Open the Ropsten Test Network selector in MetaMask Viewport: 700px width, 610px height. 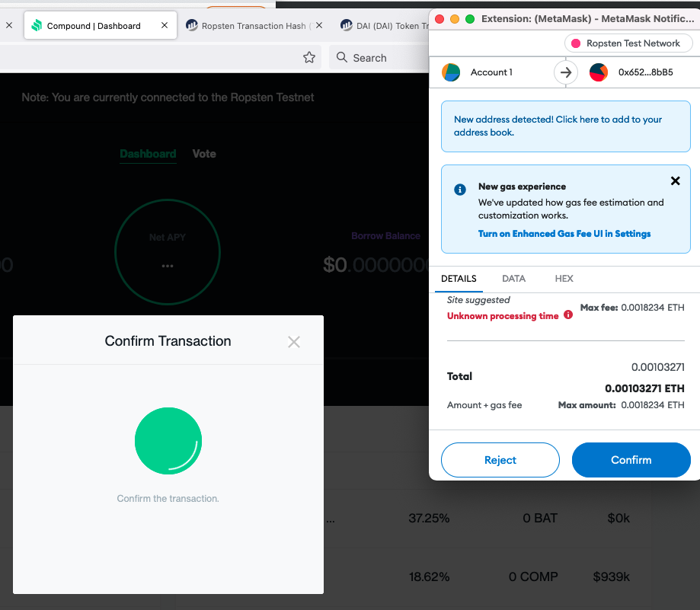click(628, 43)
